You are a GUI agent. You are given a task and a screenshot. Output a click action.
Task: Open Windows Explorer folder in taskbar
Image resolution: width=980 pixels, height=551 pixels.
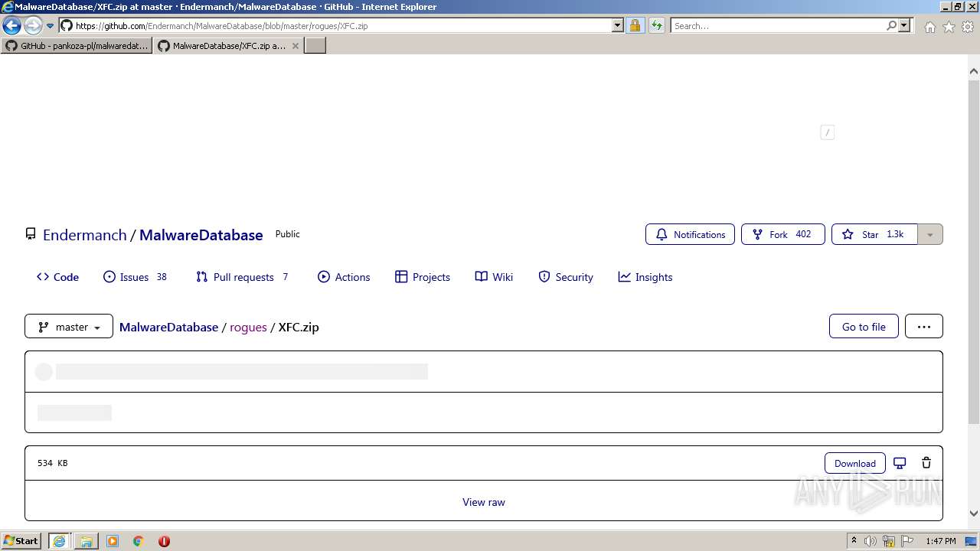pos(87,541)
